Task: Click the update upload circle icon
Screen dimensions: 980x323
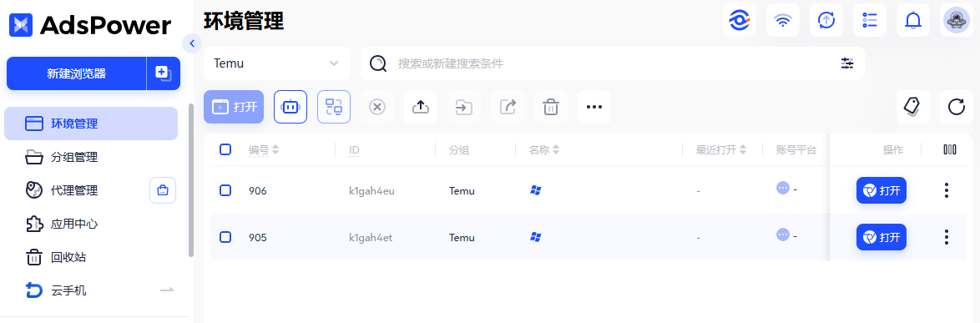Action: (826, 20)
